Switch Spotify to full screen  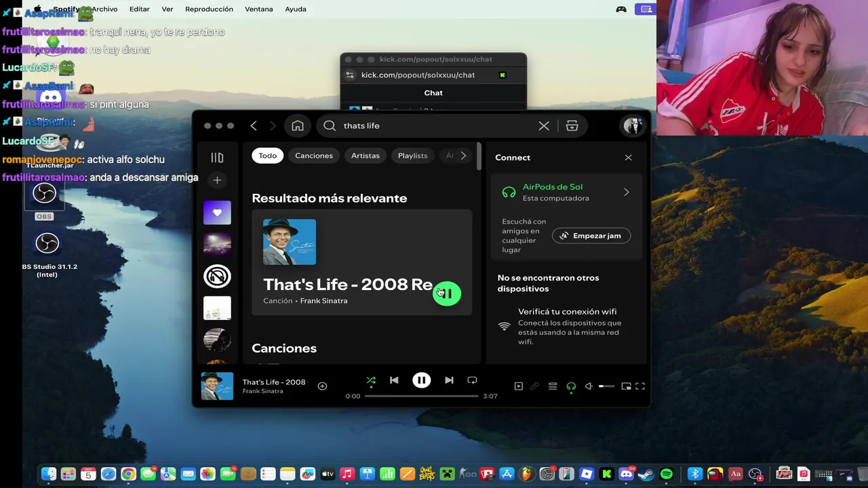pos(640,386)
